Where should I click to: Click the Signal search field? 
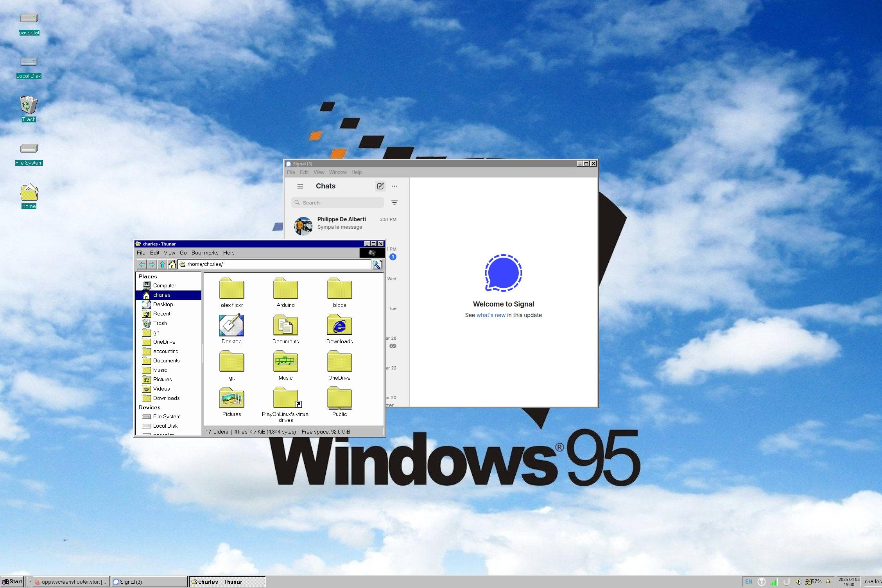point(337,203)
